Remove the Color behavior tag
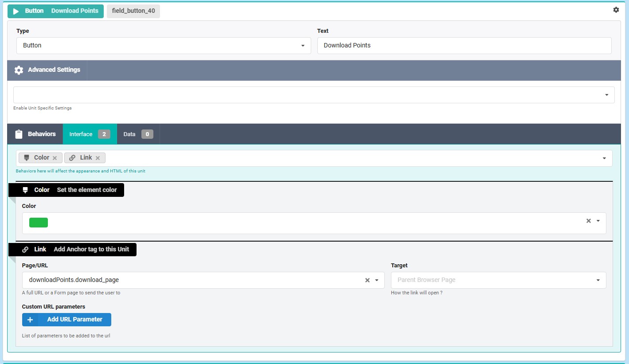This screenshot has width=629, height=364. (55, 158)
